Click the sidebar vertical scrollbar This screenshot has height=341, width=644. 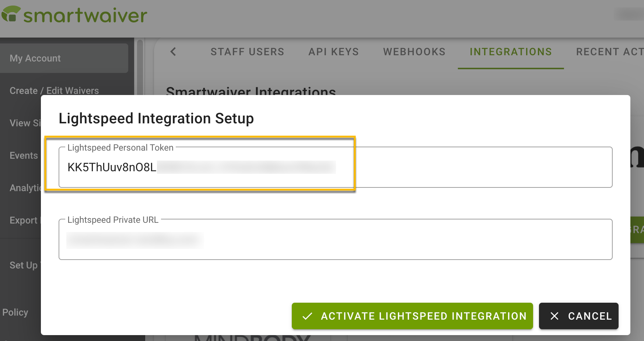tap(140, 66)
